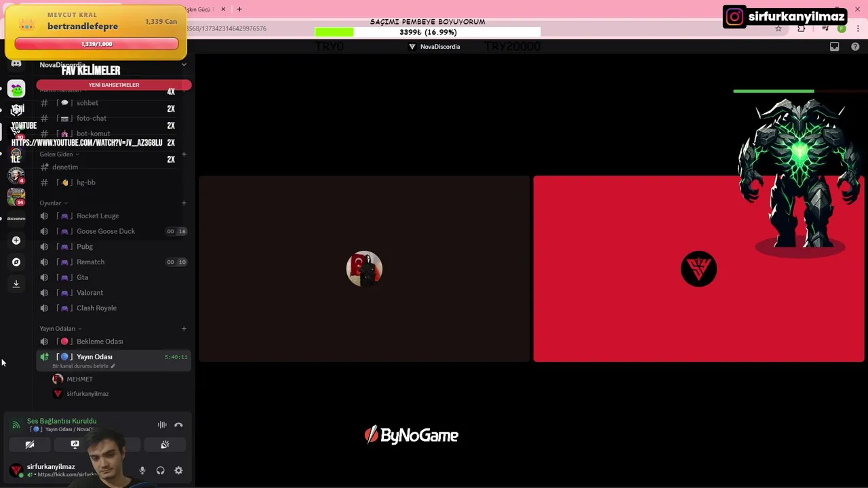The width and height of the screenshot is (868, 488).
Task: Close the open browser tab
Action: [x=223, y=9]
